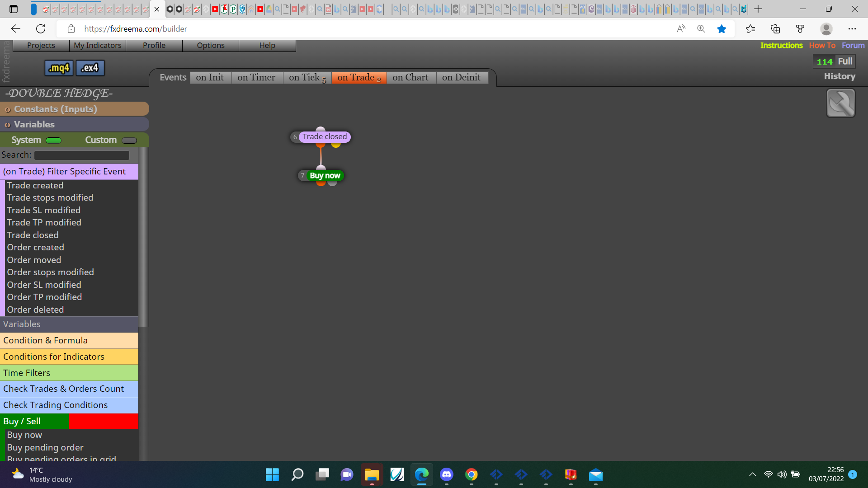Open Discord from the taskbar

[x=447, y=474]
